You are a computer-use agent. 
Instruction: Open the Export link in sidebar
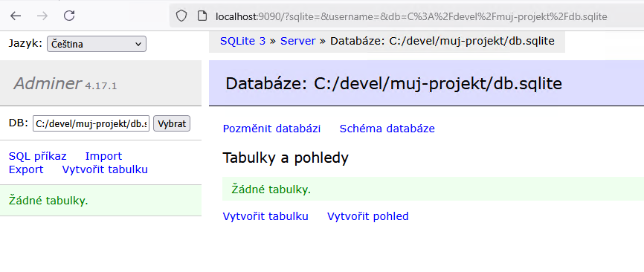[x=26, y=170]
